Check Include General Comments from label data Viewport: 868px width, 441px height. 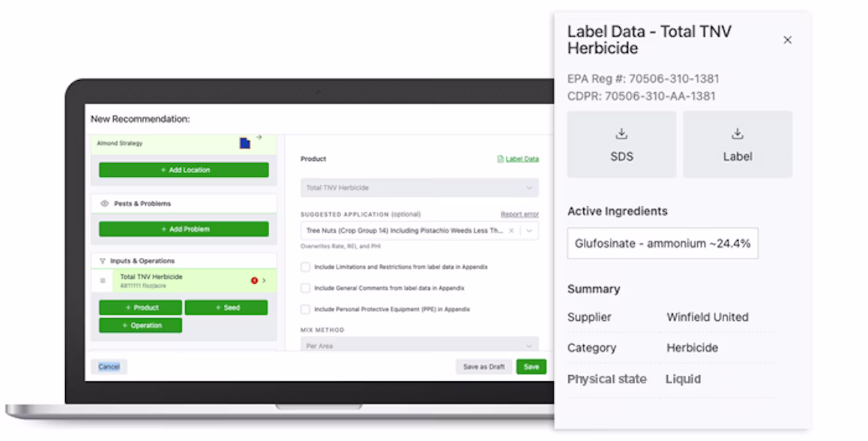[305, 288]
